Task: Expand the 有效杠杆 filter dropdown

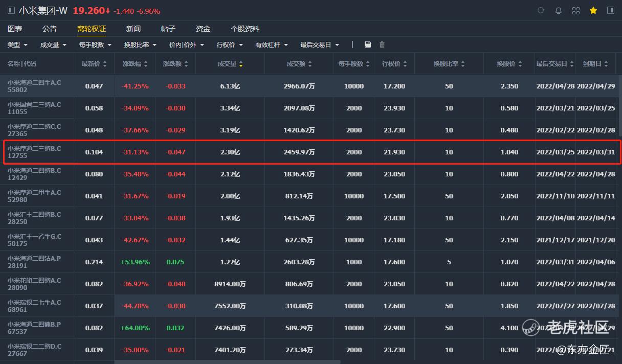Action: [272, 45]
